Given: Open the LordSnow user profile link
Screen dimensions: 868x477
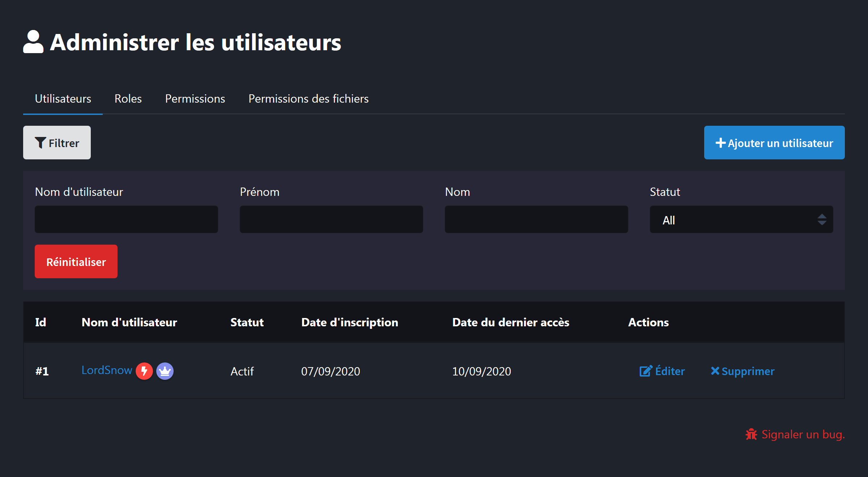Looking at the screenshot, I should (107, 370).
